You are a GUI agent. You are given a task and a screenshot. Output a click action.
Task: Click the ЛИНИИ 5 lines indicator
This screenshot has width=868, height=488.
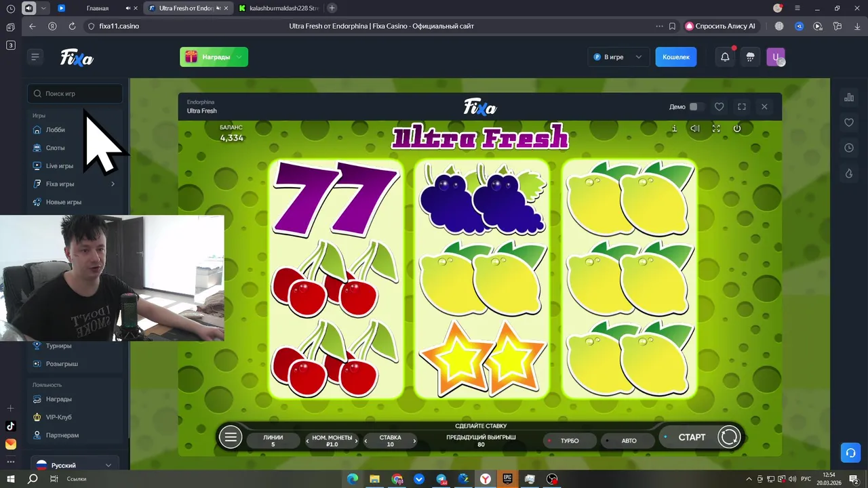point(273,441)
